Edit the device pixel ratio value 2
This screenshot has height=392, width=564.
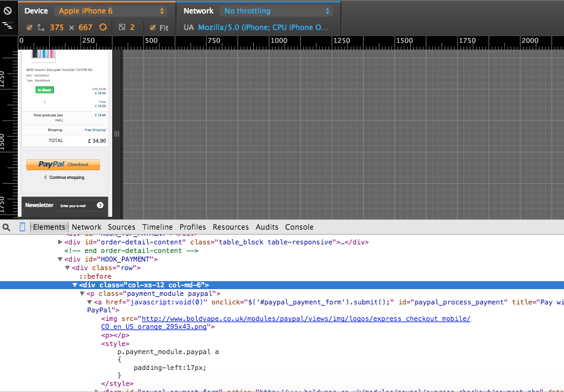point(132,28)
